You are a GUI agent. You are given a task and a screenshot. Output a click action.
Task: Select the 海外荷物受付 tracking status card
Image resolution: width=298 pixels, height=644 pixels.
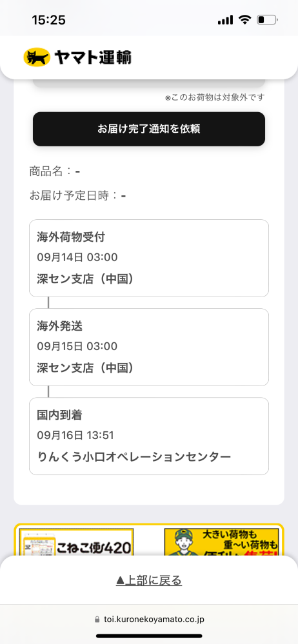click(149, 258)
